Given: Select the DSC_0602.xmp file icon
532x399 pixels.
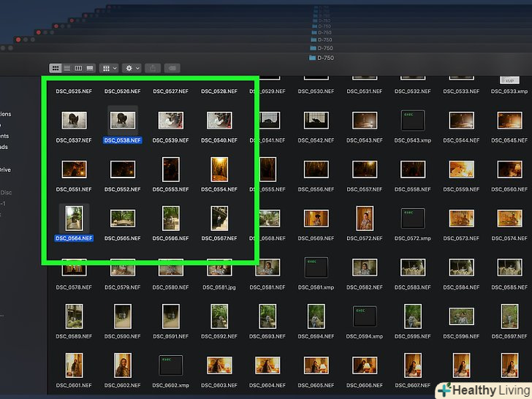Looking at the screenshot, I should coord(170,365).
